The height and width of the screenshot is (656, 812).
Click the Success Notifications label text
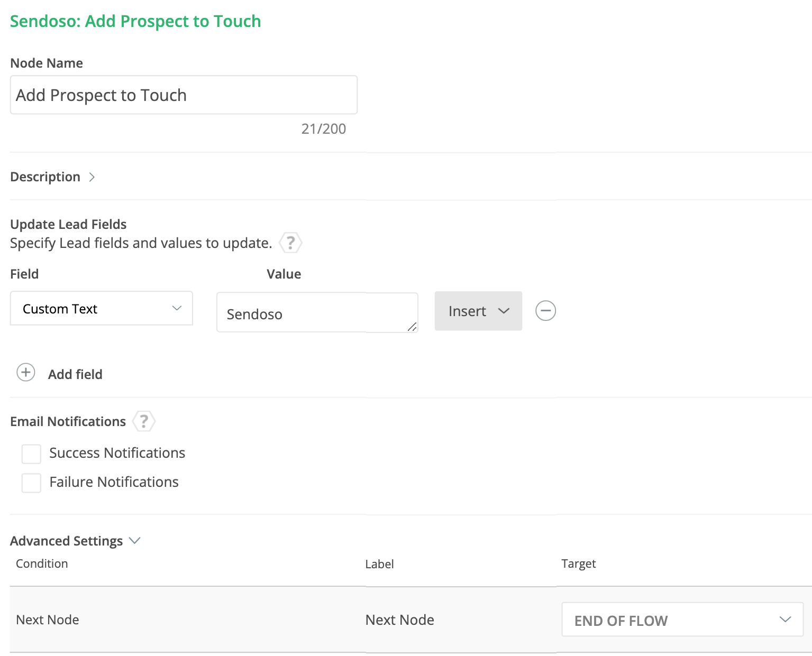[x=117, y=453]
